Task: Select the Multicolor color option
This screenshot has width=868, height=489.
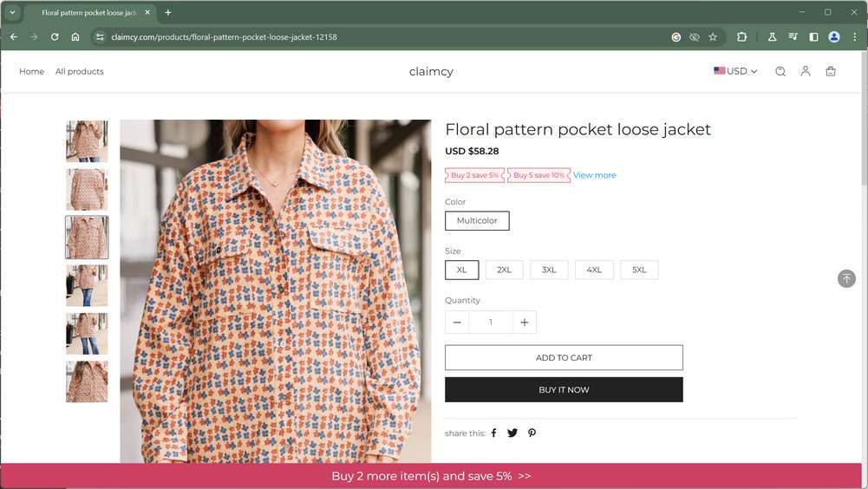Action: pyautogui.click(x=477, y=220)
